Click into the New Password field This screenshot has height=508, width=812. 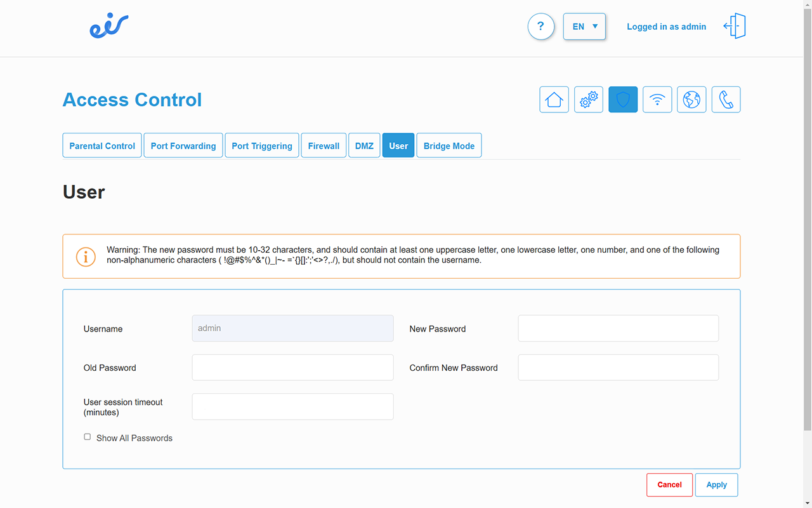(x=618, y=329)
